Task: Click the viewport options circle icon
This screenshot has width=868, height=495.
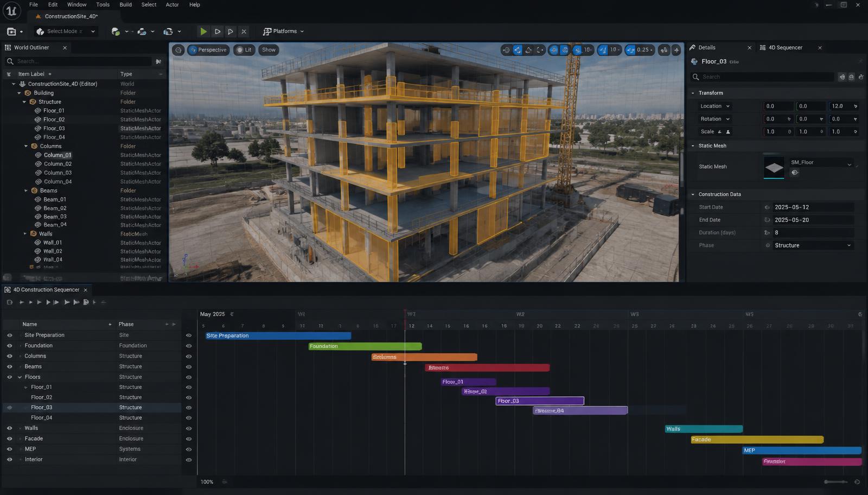Action: [x=178, y=50]
